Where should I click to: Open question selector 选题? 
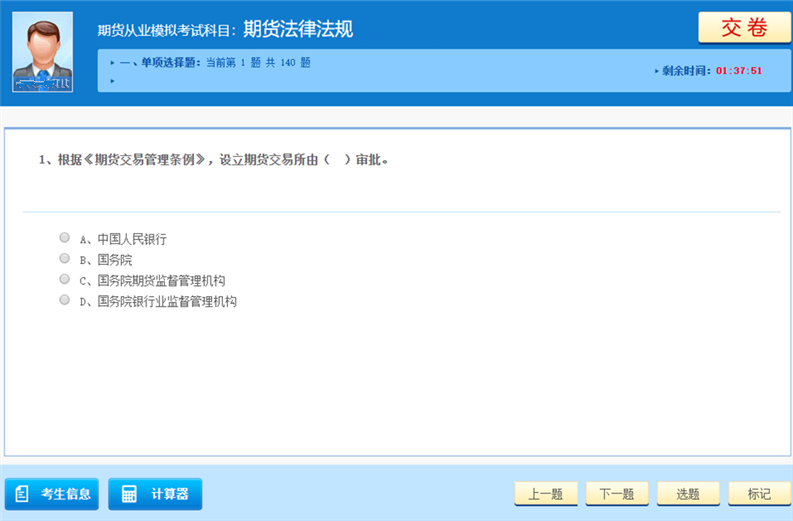688,494
